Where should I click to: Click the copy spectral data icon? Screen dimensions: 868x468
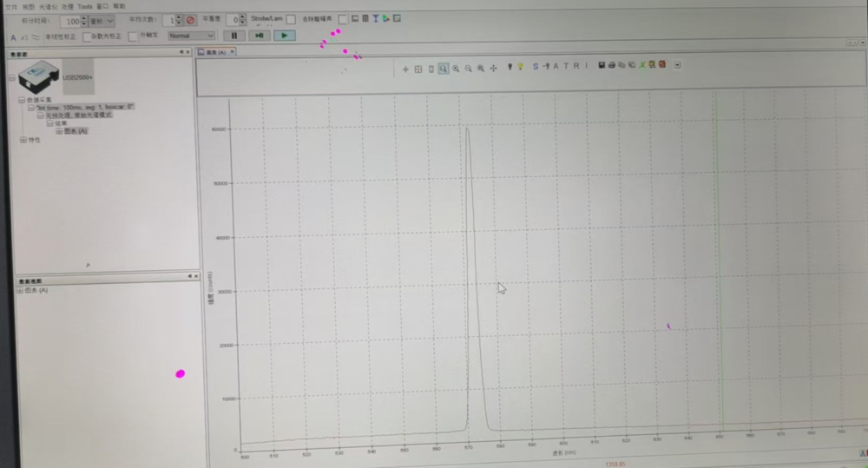[621, 65]
